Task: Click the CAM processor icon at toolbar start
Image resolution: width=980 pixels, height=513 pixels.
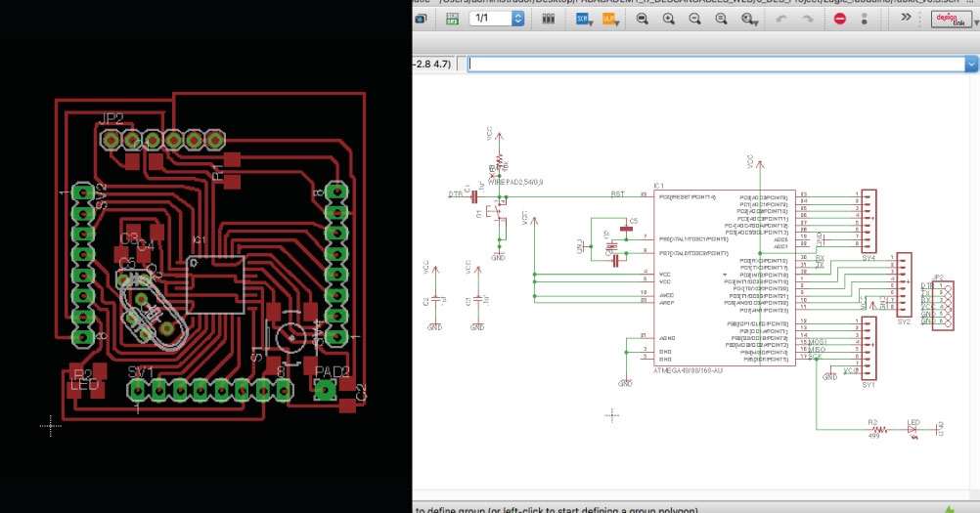Action: 420,19
